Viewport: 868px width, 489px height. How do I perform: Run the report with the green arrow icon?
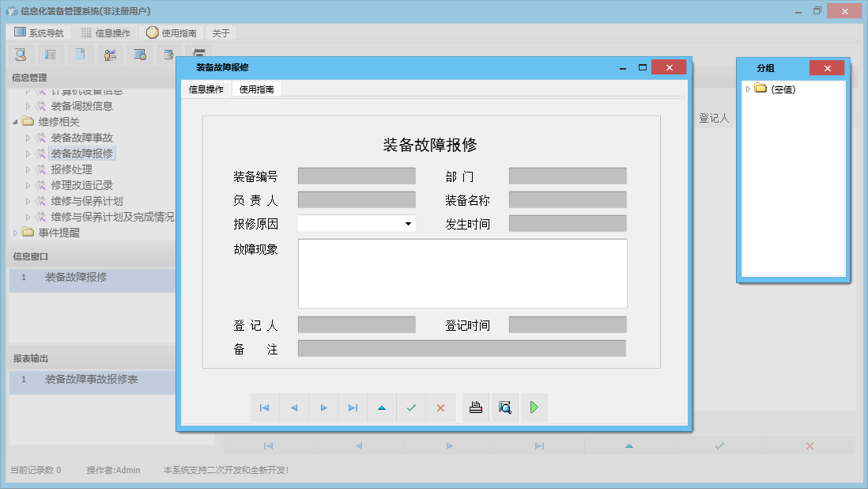point(534,407)
